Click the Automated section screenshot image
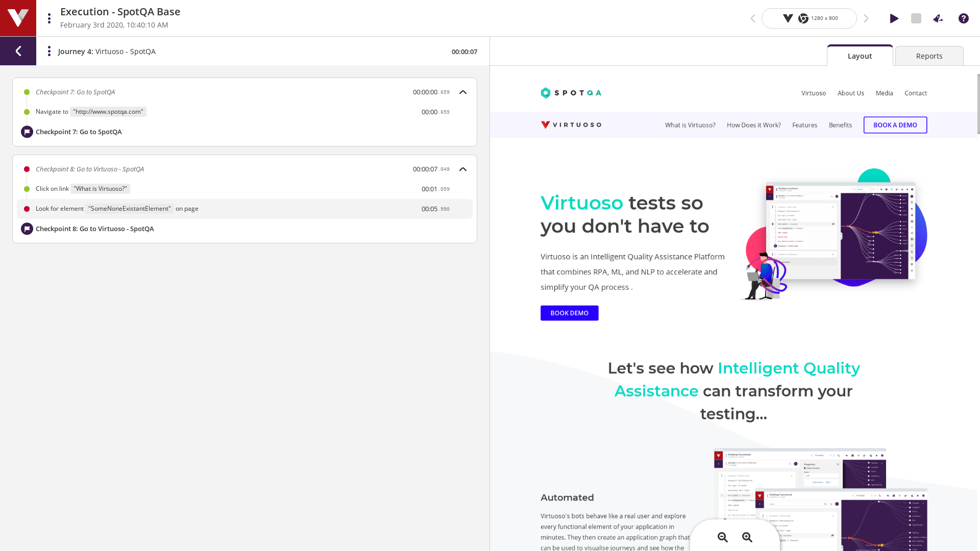This screenshot has height=551, width=980. 820,499
